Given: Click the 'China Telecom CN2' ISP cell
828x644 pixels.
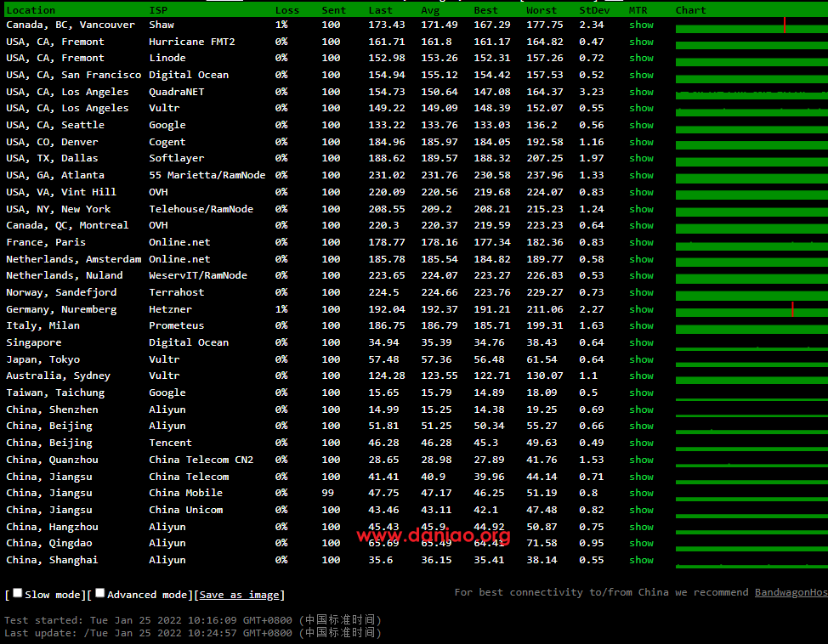Looking at the screenshot, I should pos(201,460).
